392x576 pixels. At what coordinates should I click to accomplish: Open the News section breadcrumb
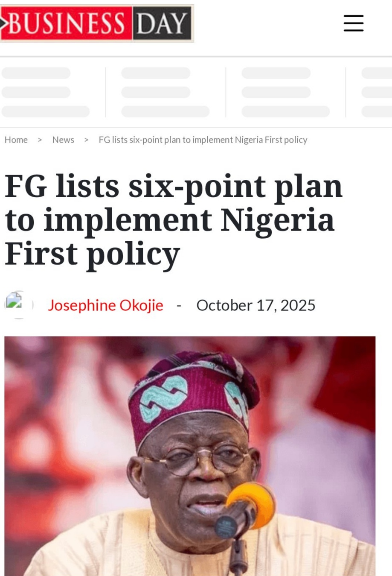coord(63,140)
